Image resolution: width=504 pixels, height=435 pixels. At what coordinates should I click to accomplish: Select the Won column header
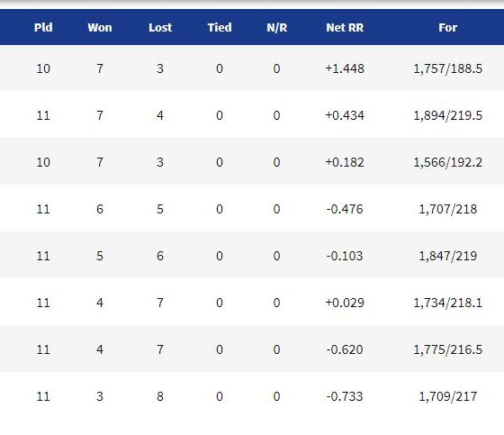click(x=100, y=28)
